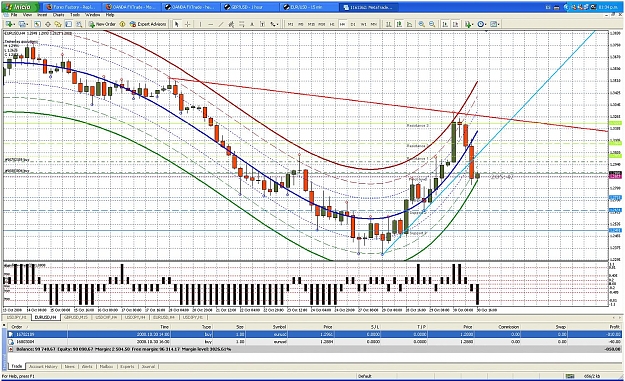This screenshot has width=625, height=381.
Task: Toggle Auto Scroll chart icon
Action: click(445, 24)
